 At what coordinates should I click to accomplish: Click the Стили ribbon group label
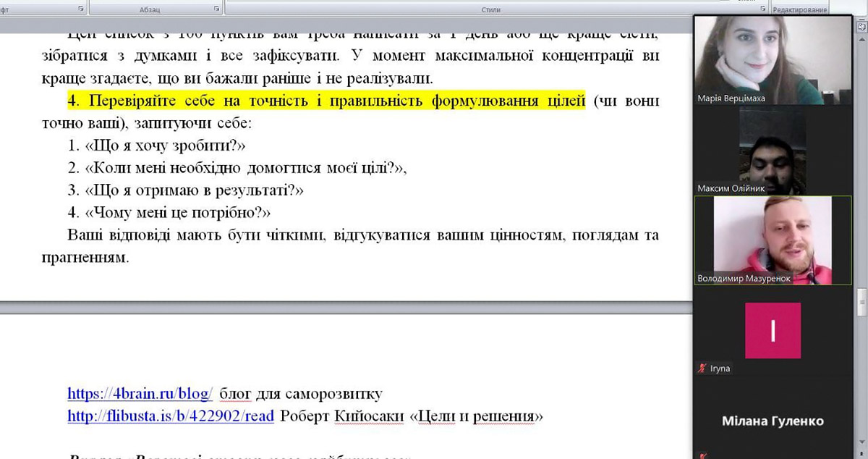[490, 9]
